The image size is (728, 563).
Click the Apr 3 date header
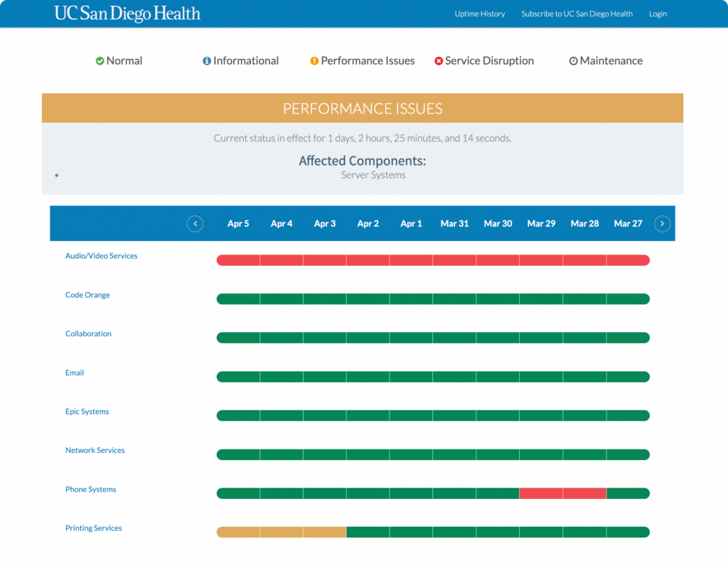click(325, 223)
